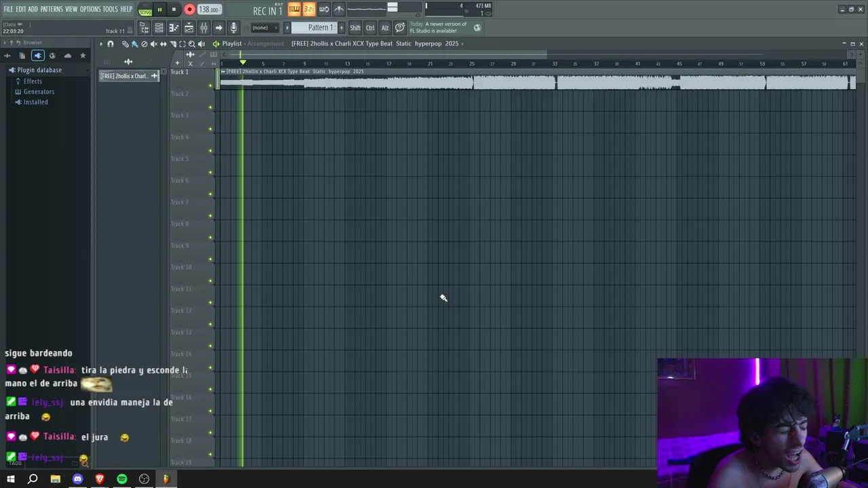The image size is (868, 488).
Task: Switch to Browser starred favorites tab
Action: tap(83, 56)
